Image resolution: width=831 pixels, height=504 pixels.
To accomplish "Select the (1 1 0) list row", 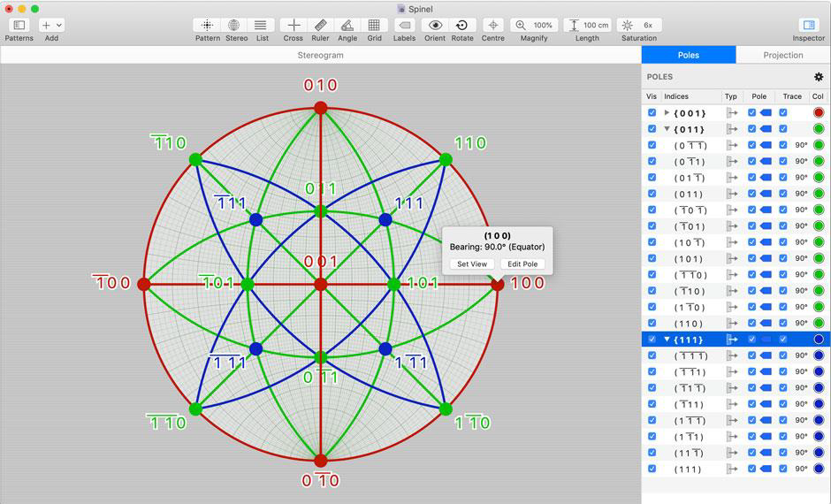I will click(x=736, y=323).
